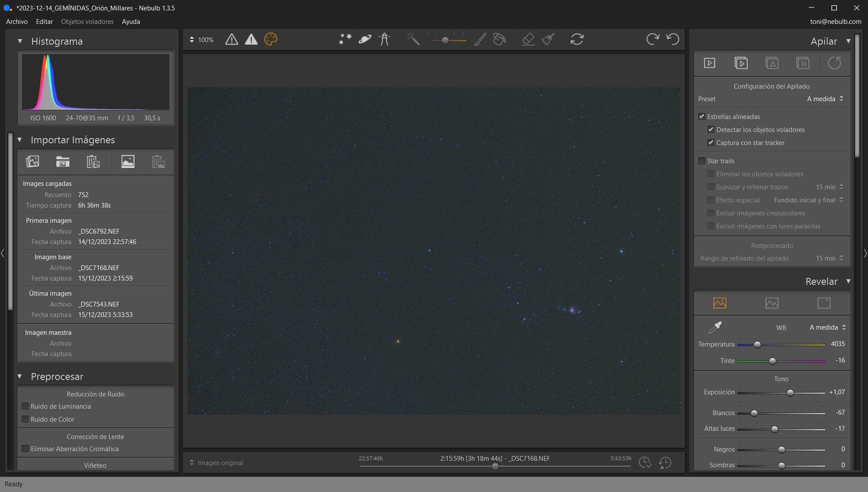The width and height of the screenshot is (868, 492).
Task: Click the history clock icon at timeline
Action: (665, 462)
